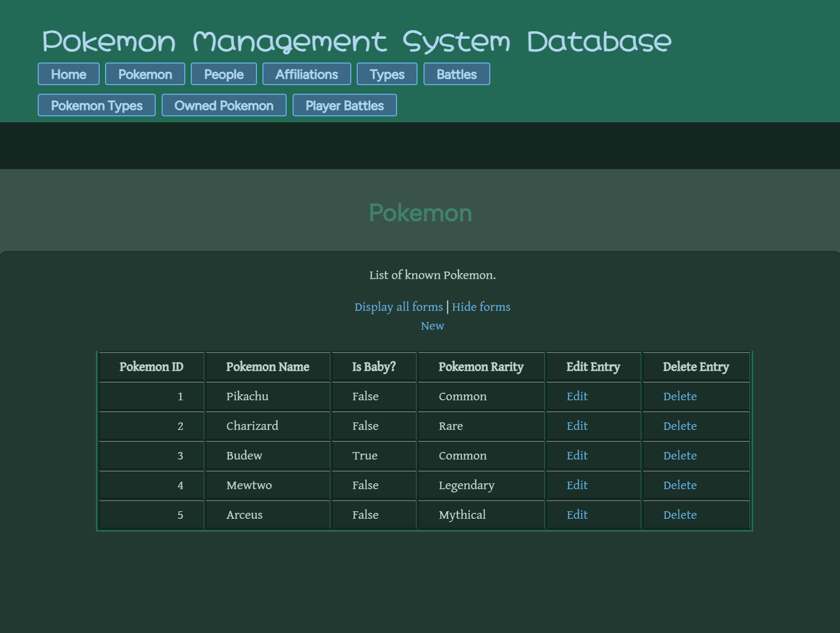Image resolution: width=840 pixels, height=633 pixels.
Task: Click the Is Baby? column header
Action: click(x=374, y=367)
